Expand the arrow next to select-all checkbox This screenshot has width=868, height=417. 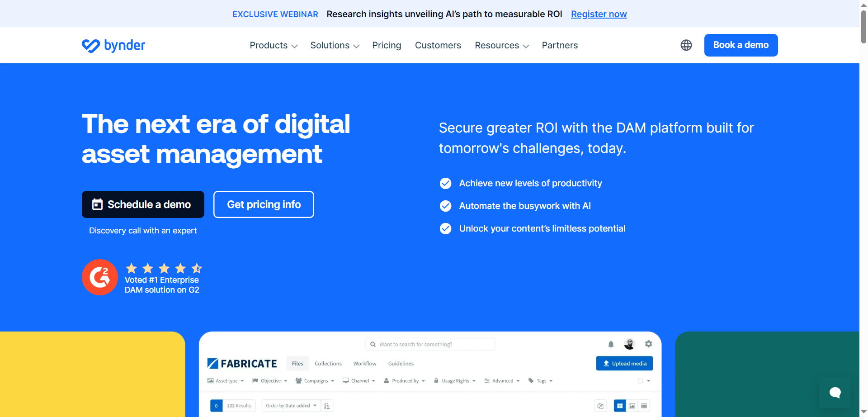(649, 381)
